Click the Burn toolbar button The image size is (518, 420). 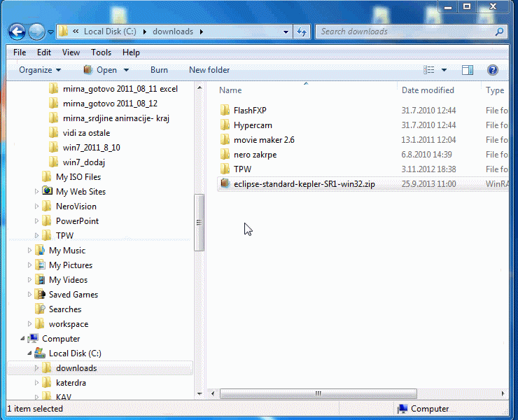click(x=159, y=70)
